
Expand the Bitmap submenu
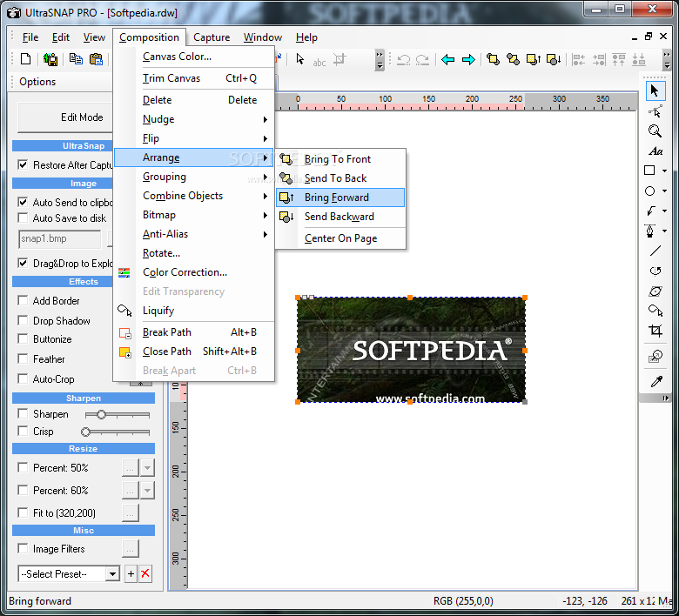tap(193, 215)
